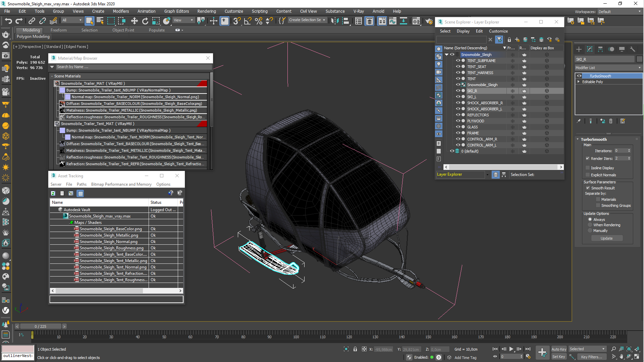The width and height of the screenshot is (644, 362).
Task: Toggle visibility of GLASS object
Action: tap(458, 127)
